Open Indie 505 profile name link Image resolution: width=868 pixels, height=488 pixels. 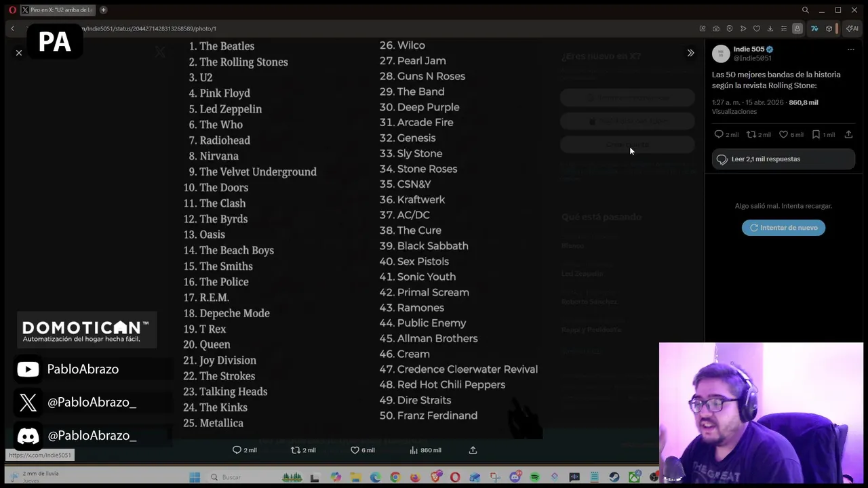pyautogui.click(x=749, y=49)
